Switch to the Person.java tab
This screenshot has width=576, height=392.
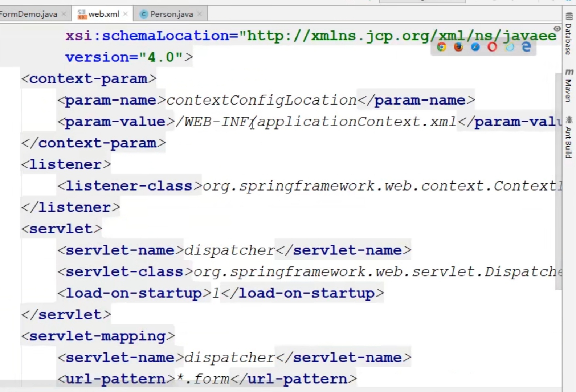(171, 14)
